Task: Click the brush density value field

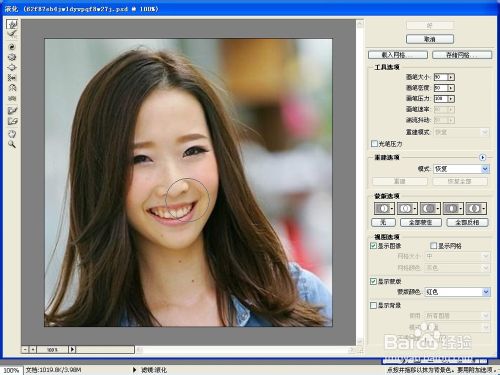Action: [441, 88]
